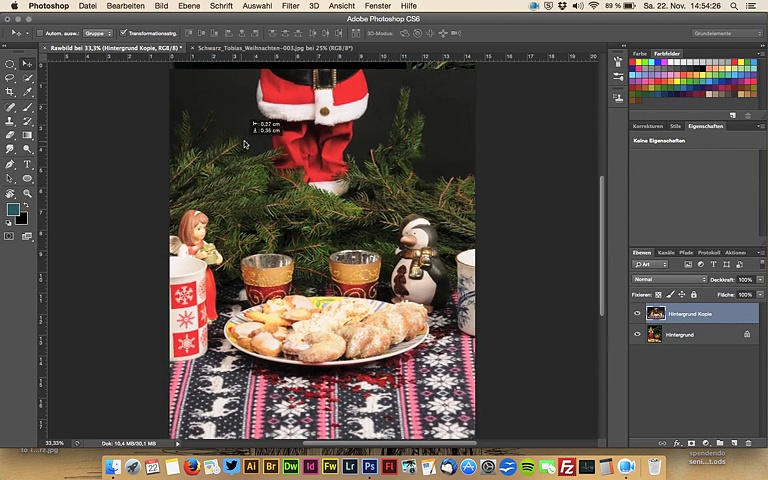Click the layer effects fx icon

pos(677,443)
